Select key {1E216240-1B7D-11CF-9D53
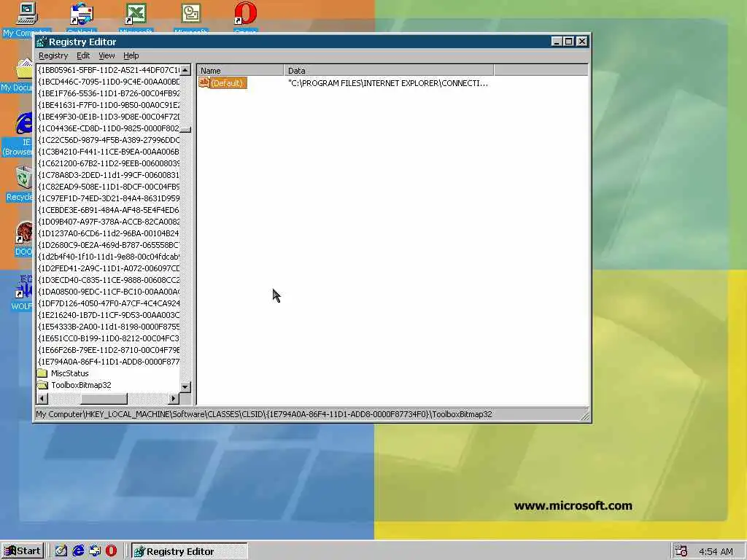 [x=109, y=315]
